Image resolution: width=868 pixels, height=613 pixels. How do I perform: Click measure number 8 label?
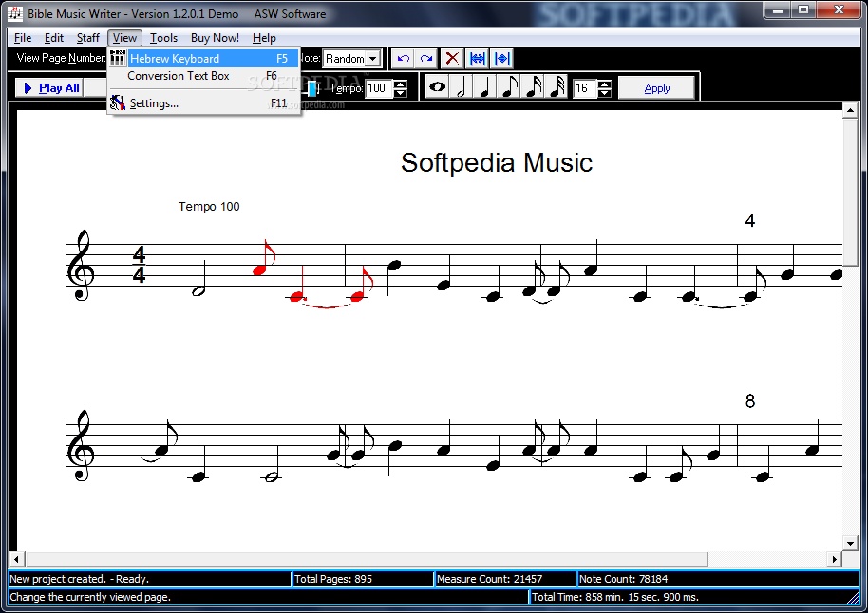[749, 401]
